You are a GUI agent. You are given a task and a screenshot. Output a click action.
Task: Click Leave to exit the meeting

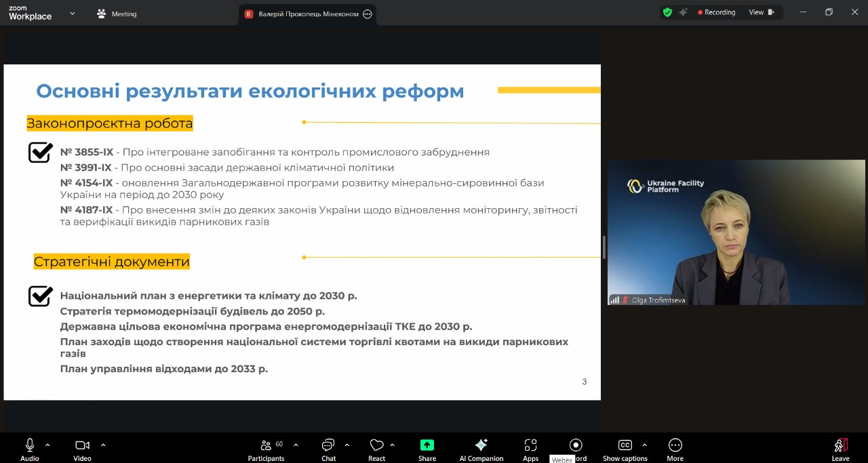[840, 445]
